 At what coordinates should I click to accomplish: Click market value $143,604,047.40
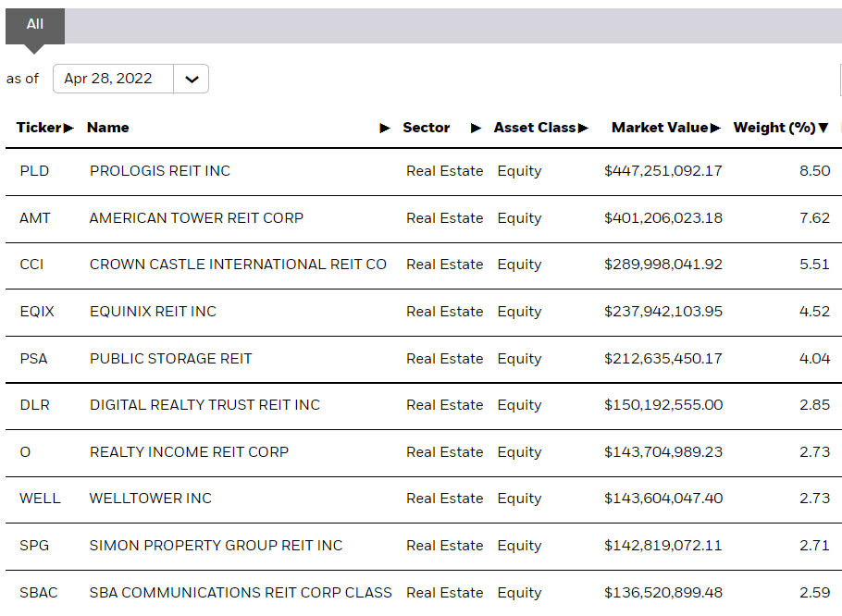click(x=663, y=499)
